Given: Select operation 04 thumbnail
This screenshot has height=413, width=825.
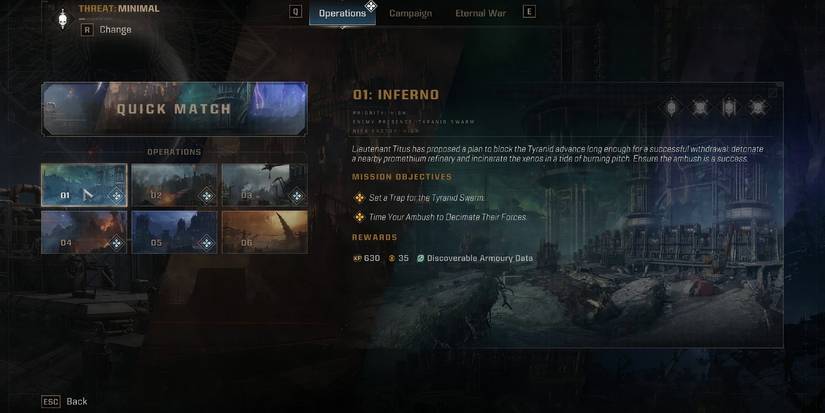Looking at the screenshot, I should (84, 233).
